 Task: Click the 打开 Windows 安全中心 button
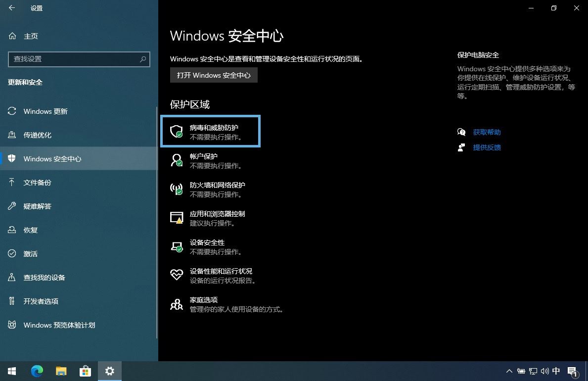tap(214, 75)
